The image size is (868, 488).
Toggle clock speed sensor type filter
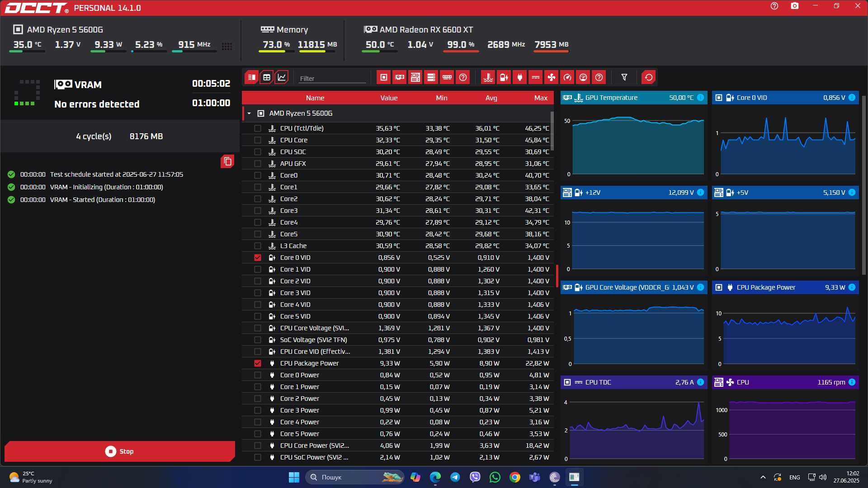[567, 77]
